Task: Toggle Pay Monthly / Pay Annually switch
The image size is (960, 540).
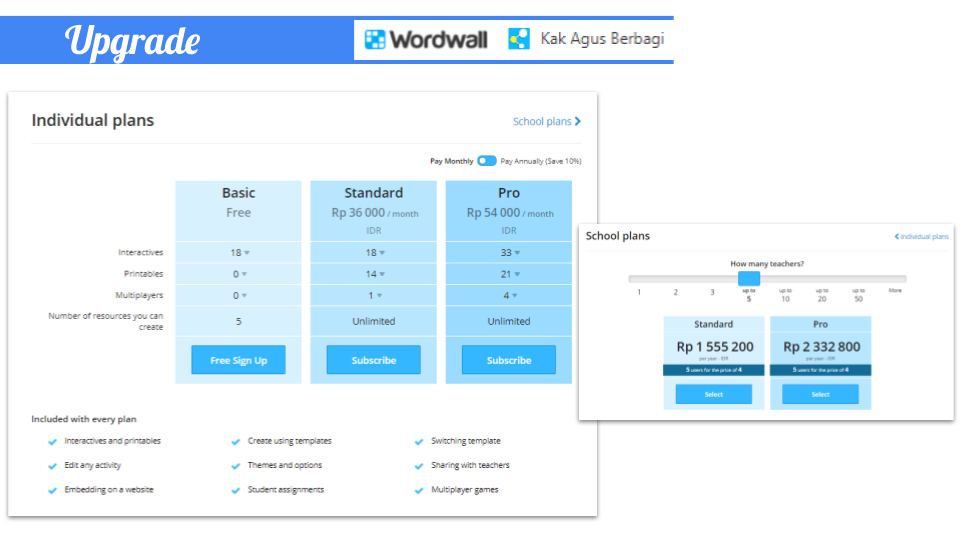Action: 487,160
